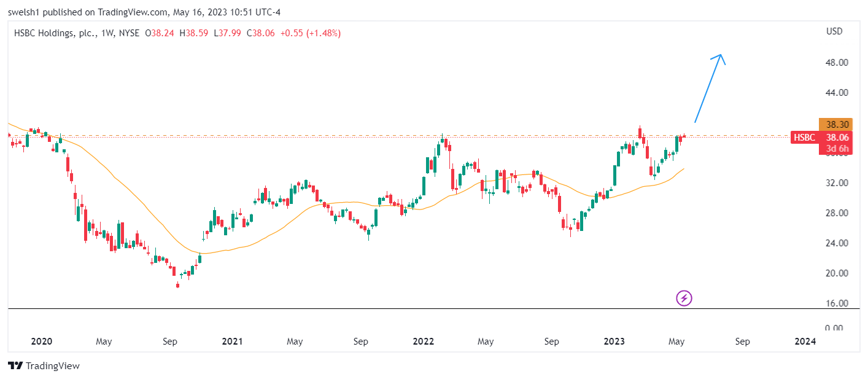Click the HSBC Holdings symbol title
This screenshot has width=868, height=379.
(x=55, y=33)
